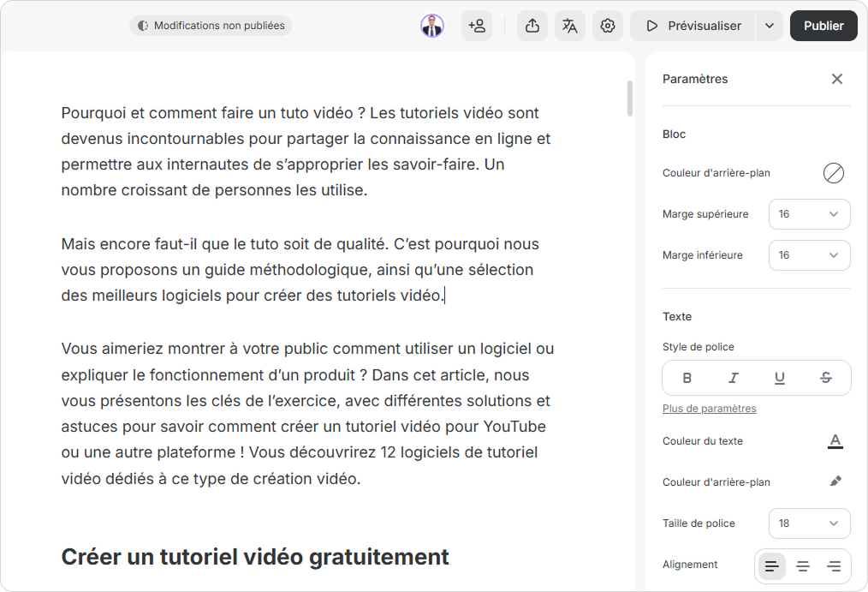
Task: Click the translate language icon
Action: click(x=570, y=26)
